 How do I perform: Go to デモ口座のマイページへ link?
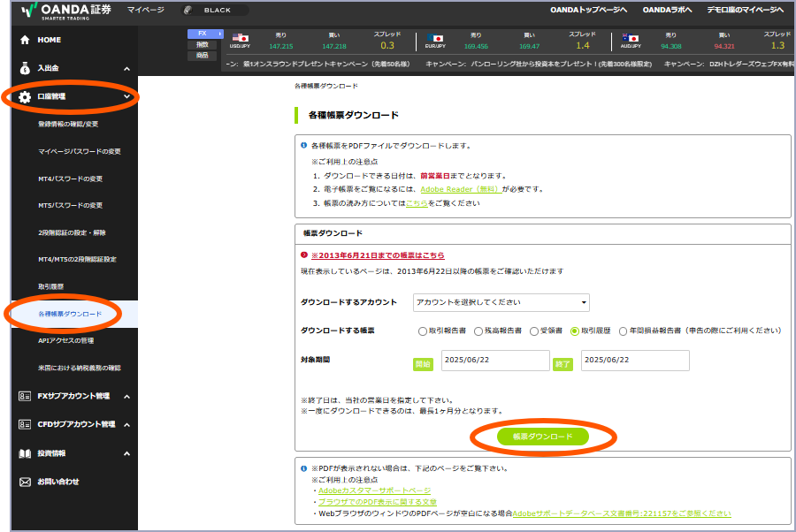click(746, 10)
